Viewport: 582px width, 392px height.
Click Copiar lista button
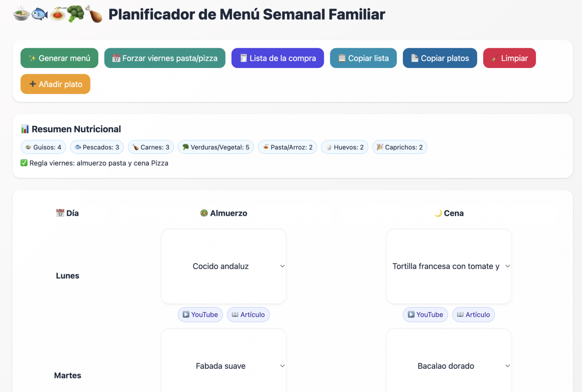point(363,58)
